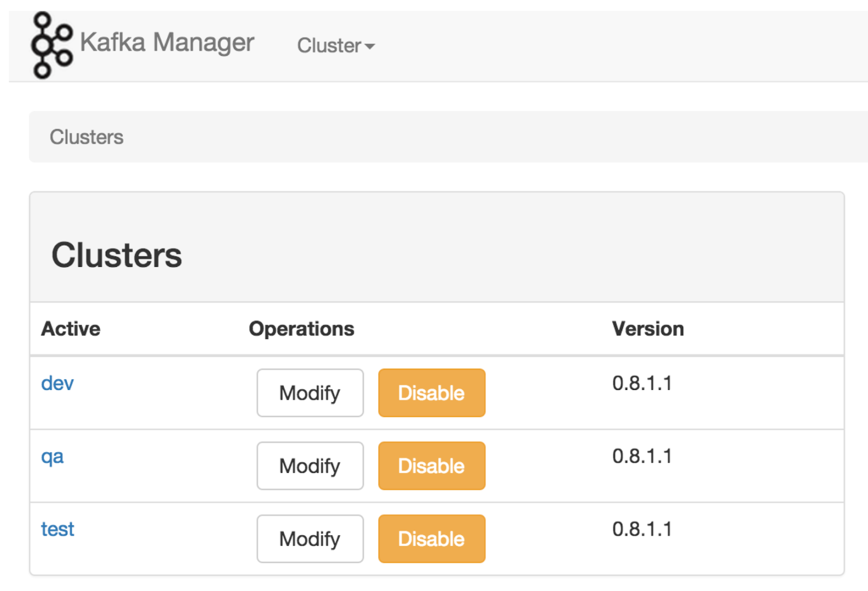Viewport: 868px width, 591px height.
Task: Select the Clusters breadcrumb item
Action: point(87,137)
